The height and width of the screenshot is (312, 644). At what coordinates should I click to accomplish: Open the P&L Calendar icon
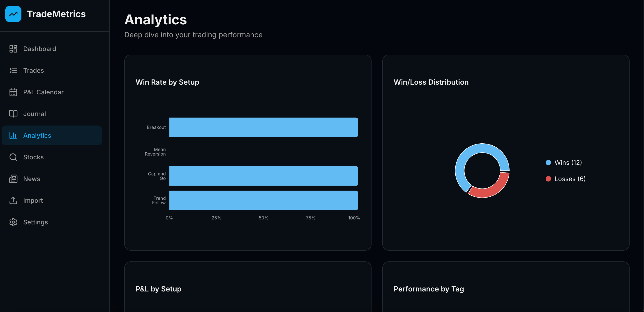pyautogui.click(x=13, y=92)
